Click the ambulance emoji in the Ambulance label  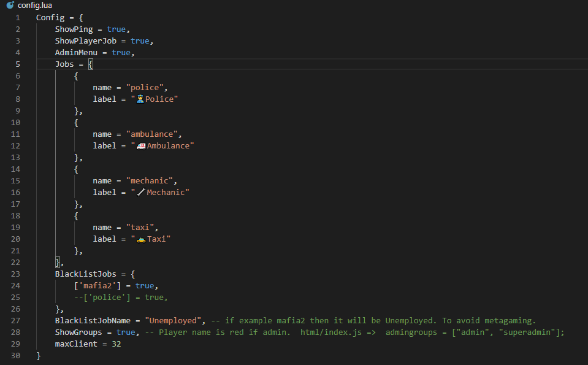point(141,146)
